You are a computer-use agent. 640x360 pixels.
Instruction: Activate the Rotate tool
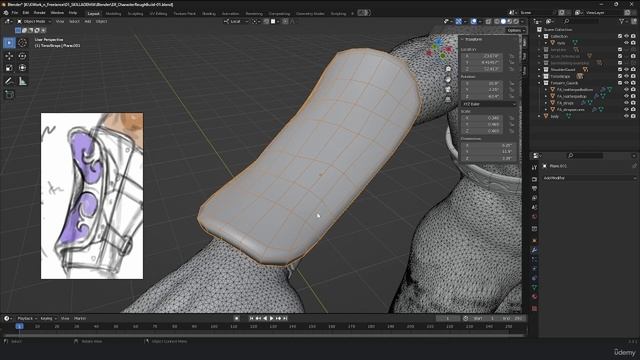(22, 56)
